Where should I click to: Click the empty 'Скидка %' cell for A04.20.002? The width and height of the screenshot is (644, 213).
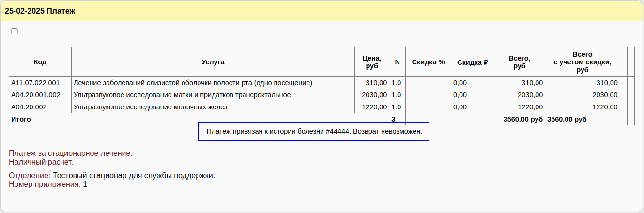pyautogui.click(x=428, y=107)
